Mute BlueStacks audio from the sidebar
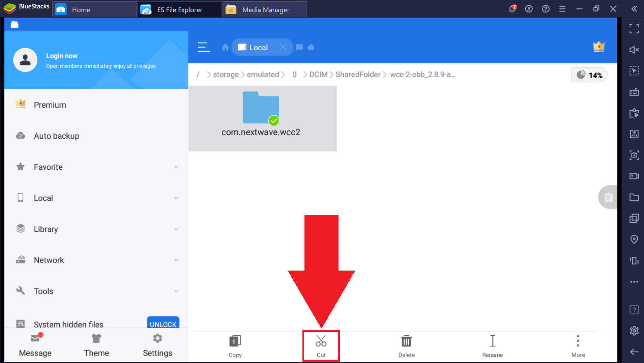 [x=635, y=50]
